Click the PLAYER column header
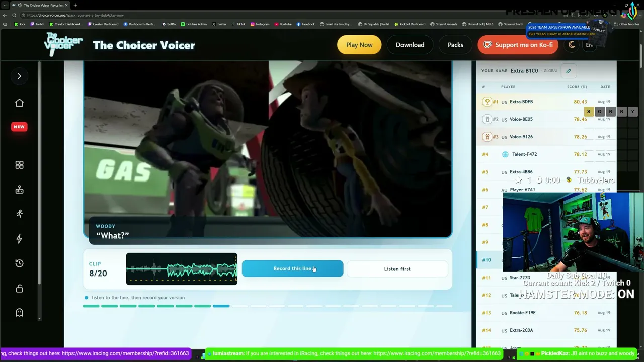Screen dimensions: 644x362 (x=508, y=87)
